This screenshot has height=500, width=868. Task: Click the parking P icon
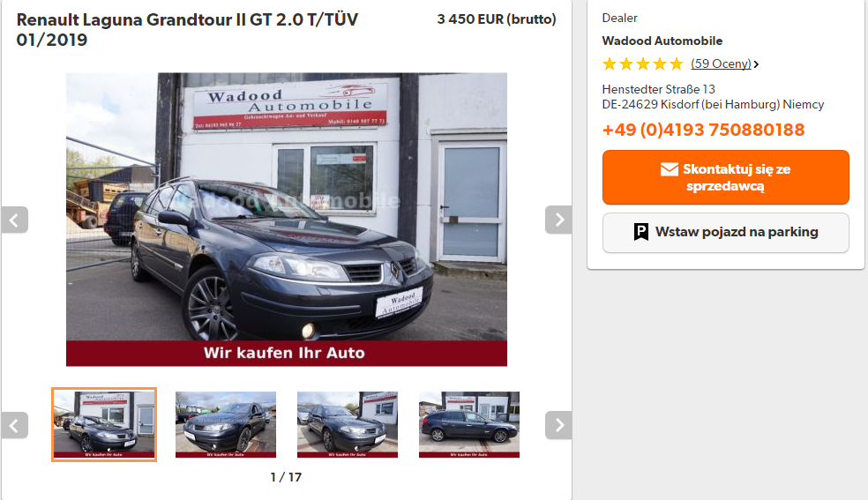click(641, 232)
